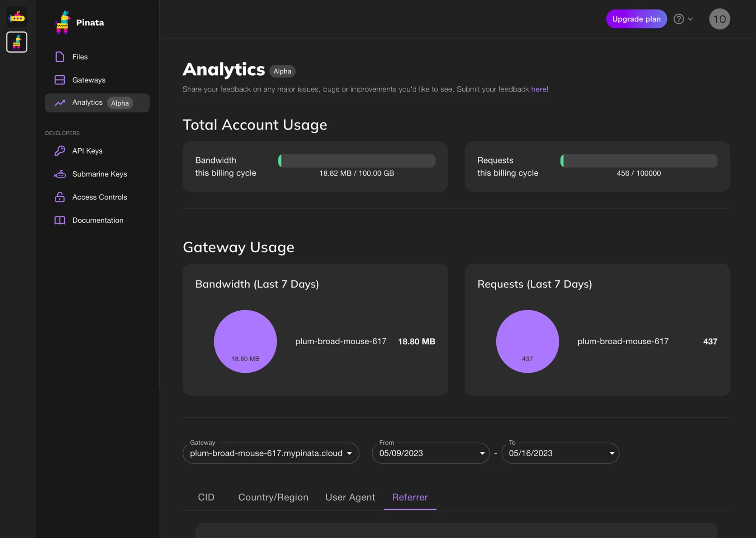The image size is (756, 538).
Task: Click the '456 / 100000' requests value
Action: (x=639, y=173)
